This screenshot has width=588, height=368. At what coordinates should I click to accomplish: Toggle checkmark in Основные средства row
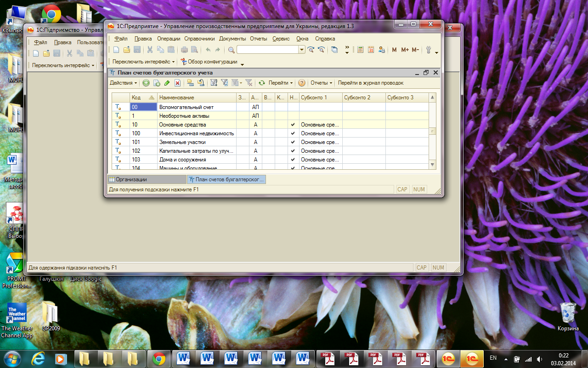pos(293,125)
